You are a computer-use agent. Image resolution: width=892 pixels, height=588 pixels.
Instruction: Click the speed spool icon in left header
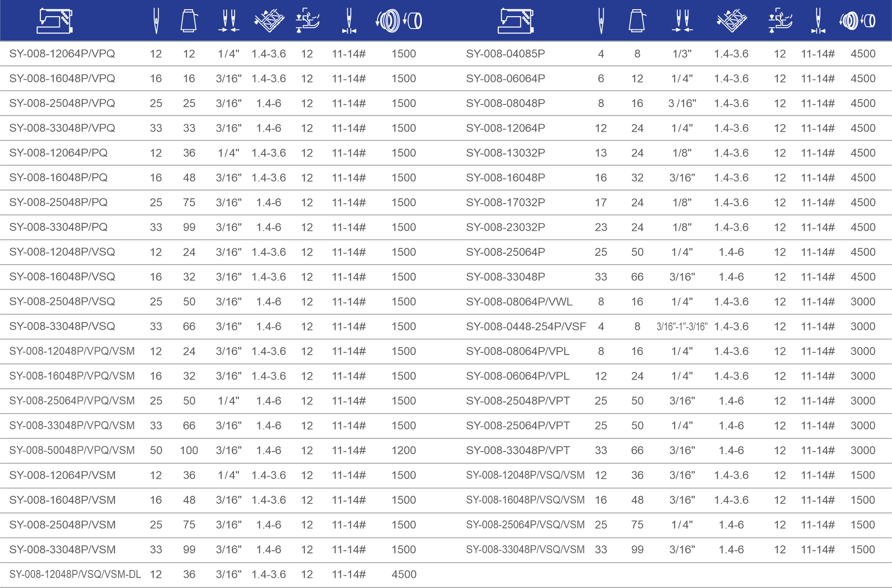click(399, 21)
